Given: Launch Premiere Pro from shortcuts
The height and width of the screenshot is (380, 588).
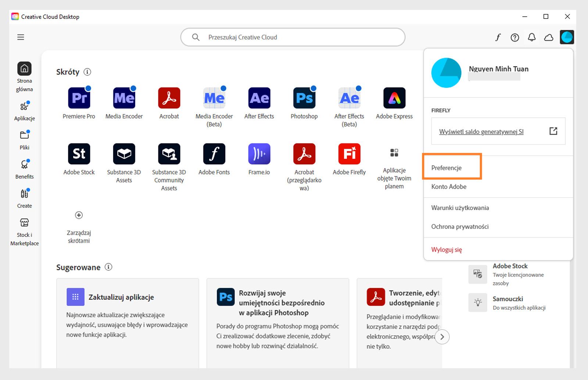Looking at the screenshot, I should (x=79, y=97).
